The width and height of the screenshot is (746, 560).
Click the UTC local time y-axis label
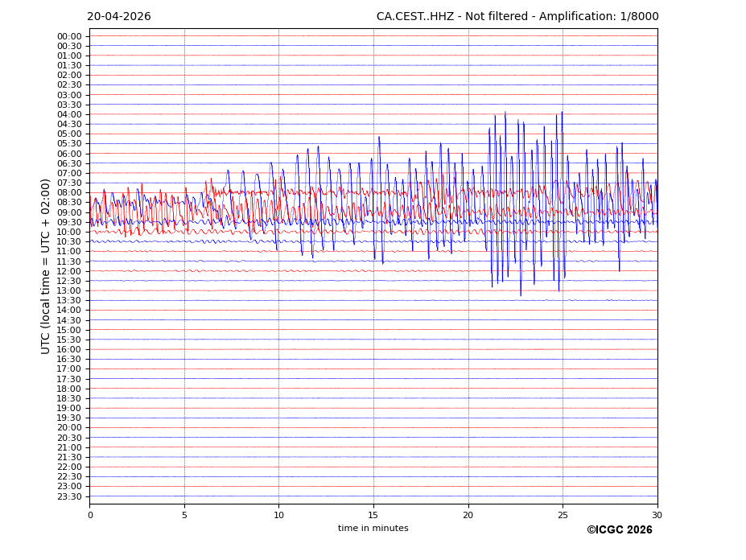click(x=46, y=266)
